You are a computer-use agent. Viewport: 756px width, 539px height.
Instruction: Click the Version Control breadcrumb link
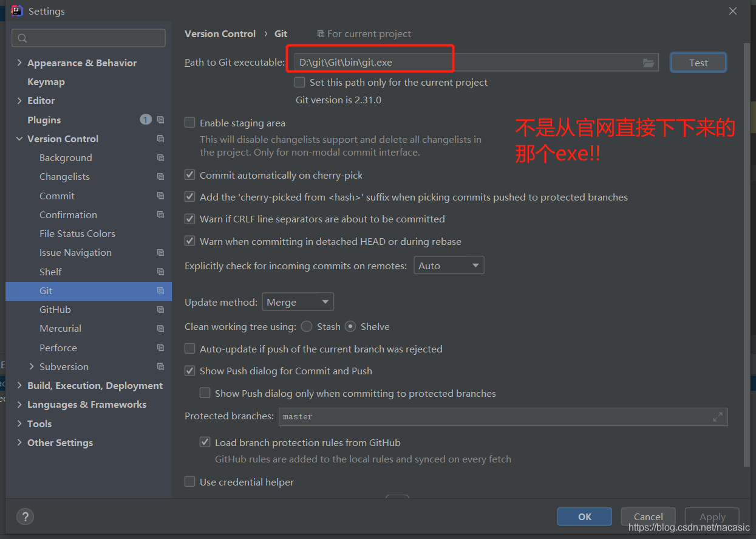click(220, 33)
